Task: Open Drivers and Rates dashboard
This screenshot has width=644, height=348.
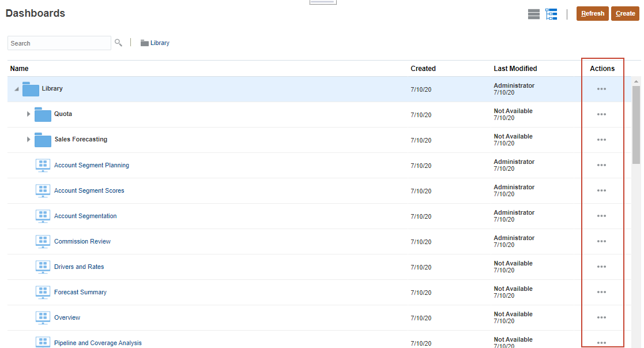Action: pos(79,267)
